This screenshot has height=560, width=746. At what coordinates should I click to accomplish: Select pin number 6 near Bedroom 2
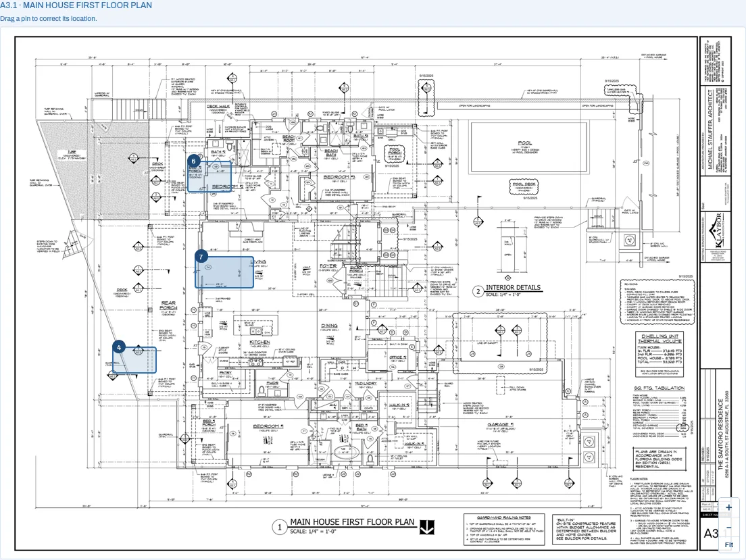pyautogui.click(x=194, y=161)
